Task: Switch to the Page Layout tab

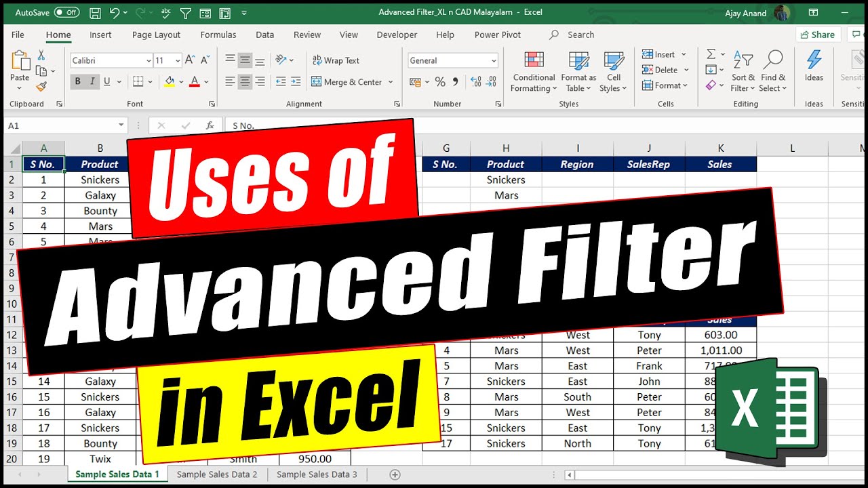Action: [x=156, y=35]
